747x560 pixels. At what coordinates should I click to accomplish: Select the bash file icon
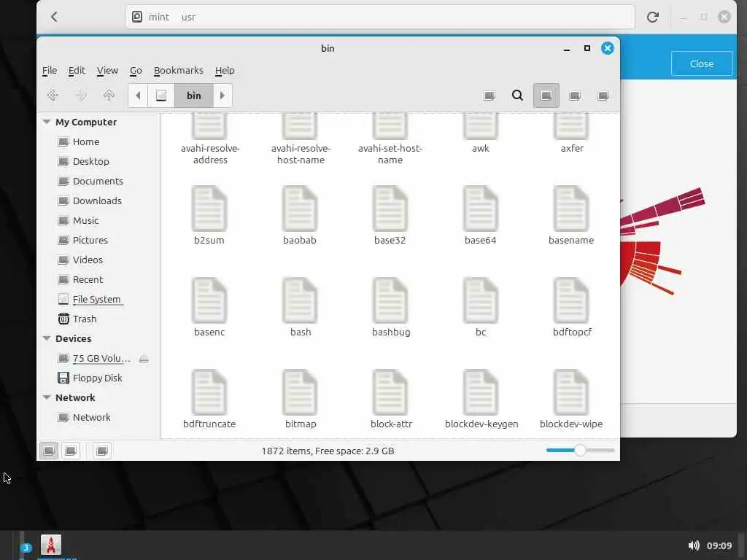[x=300, y=300]
